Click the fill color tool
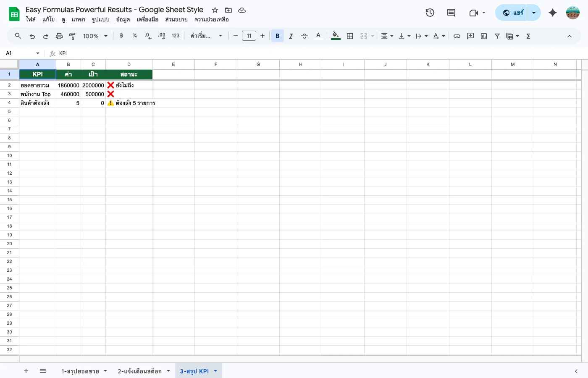This screenshot has height=378, width=588. point(335,36)
